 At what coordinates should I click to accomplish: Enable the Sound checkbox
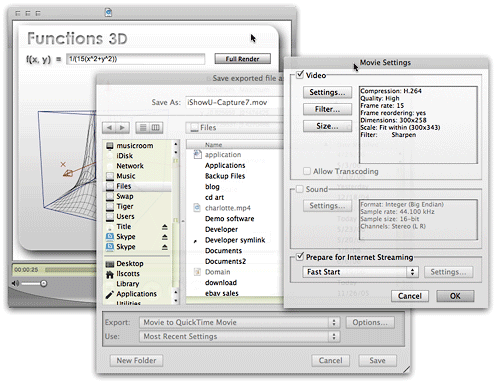[300, 189]
